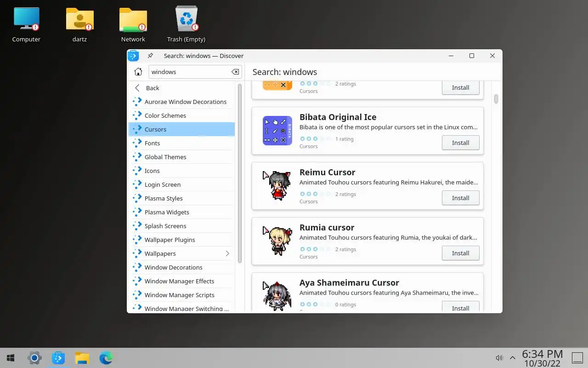Click Bibata Original Ice '1 rating' text
The width and height of the screenshot is (588, 368).
(x=344, y=139)
